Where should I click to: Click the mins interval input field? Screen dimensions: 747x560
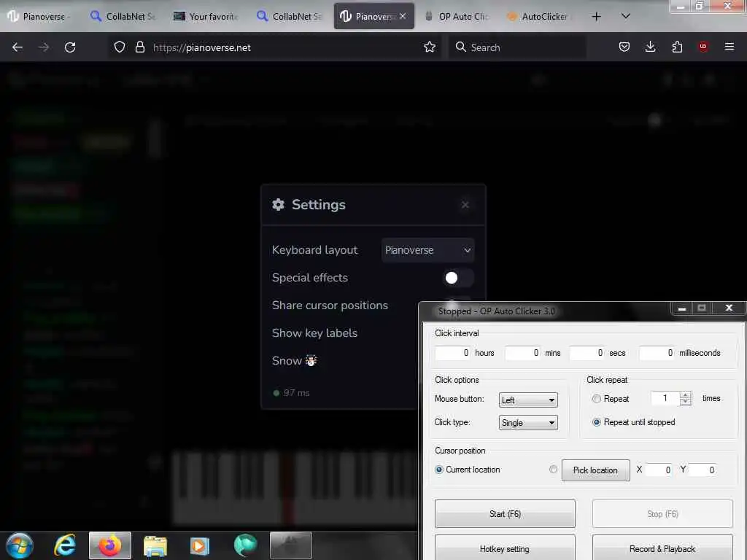[522, 353]
